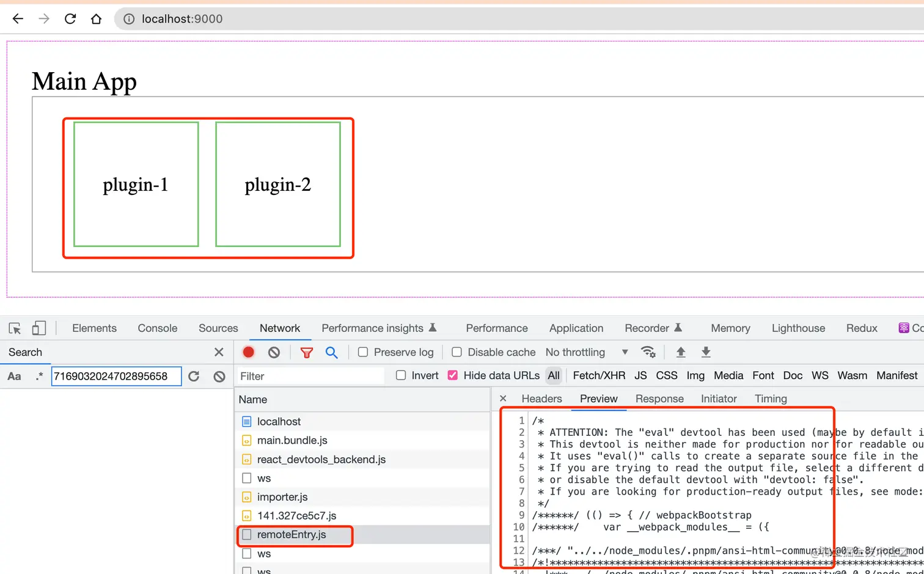Open the browser home page
The width and height of the screenshot is (924, 574).
[96, 19]
